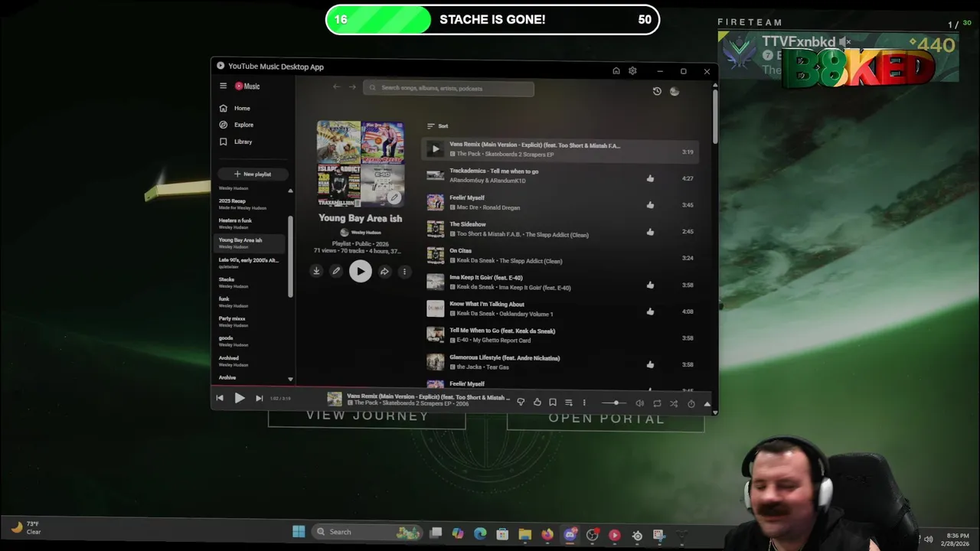Expand the player page with up arrow
The height and width of the screenshot is (551, 980).
(x=707, y=403)
